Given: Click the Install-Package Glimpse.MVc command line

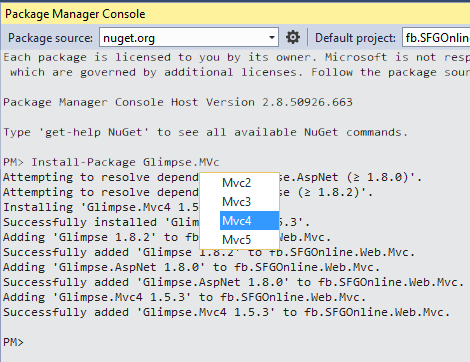Looking at the screenshot, I should click(111, 162).
